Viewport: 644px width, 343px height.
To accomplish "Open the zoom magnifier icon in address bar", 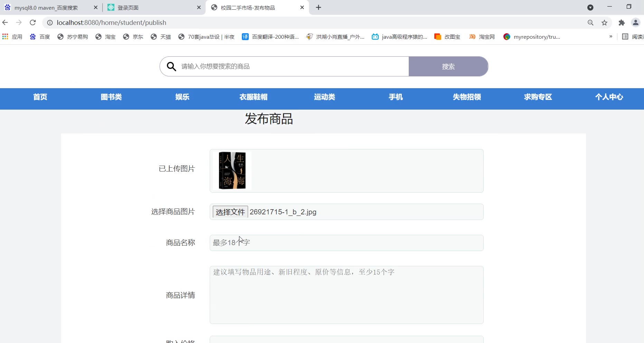I will (x=590, y=22).
